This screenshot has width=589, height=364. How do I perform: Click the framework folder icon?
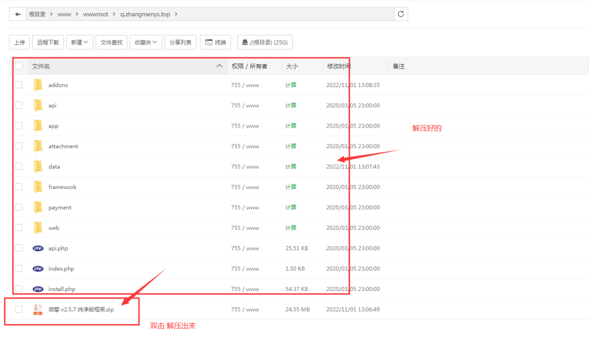pos(38,187)
